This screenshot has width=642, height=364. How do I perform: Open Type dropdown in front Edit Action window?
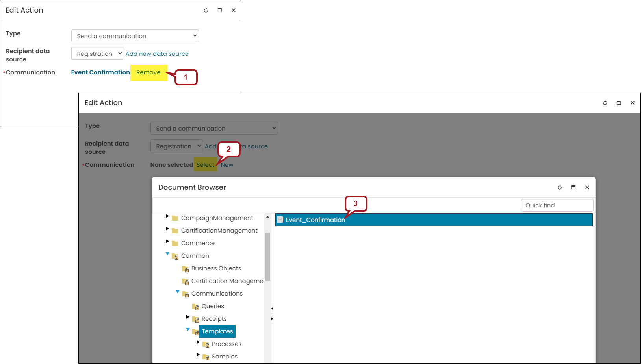(x=214, y=128)
